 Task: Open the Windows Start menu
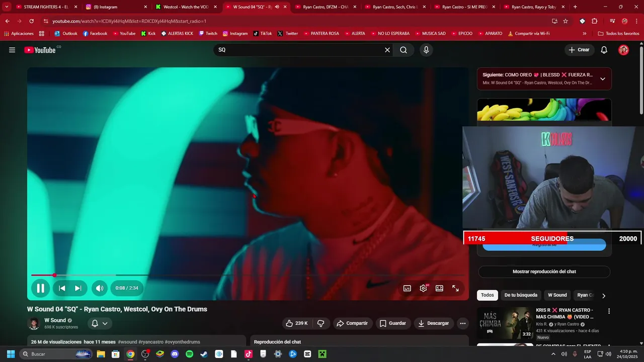[11, 354]
